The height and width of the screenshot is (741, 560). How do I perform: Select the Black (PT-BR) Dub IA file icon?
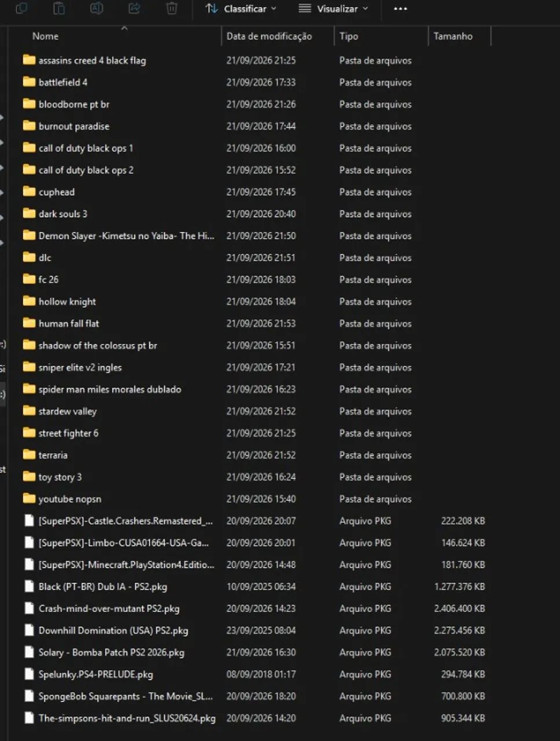[x=29, y=586]
